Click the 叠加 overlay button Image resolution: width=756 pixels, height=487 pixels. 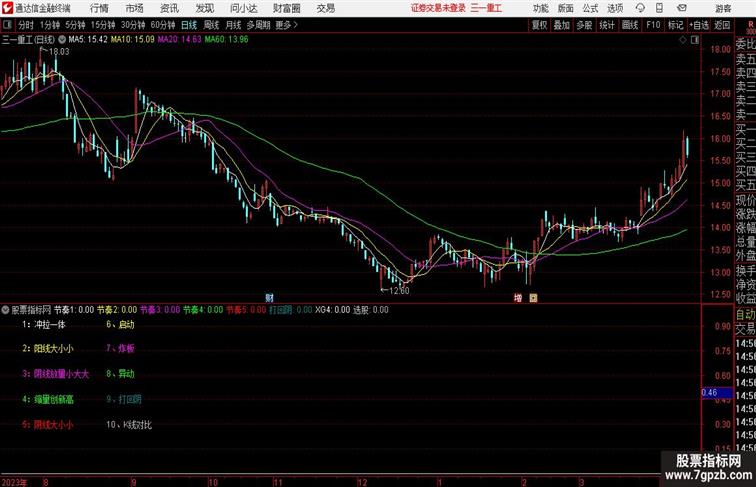click(562, 25)
